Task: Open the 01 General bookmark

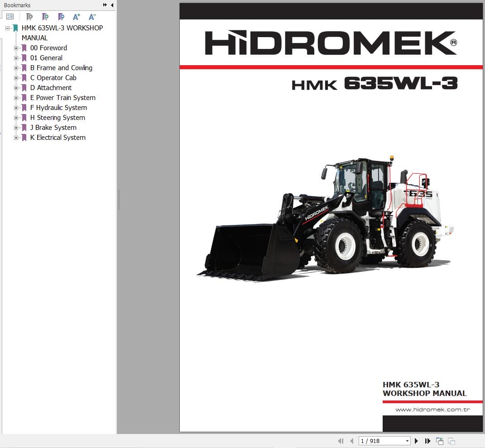Action: [46, 58]
